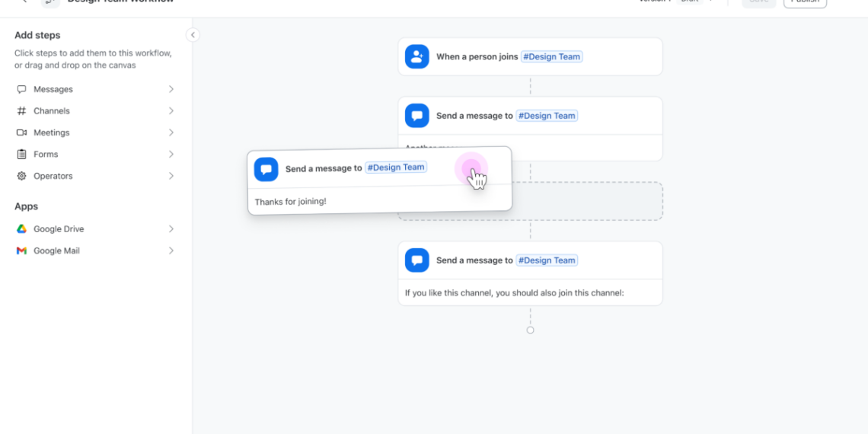Click the Channels hash icon

tap(21, 111)
